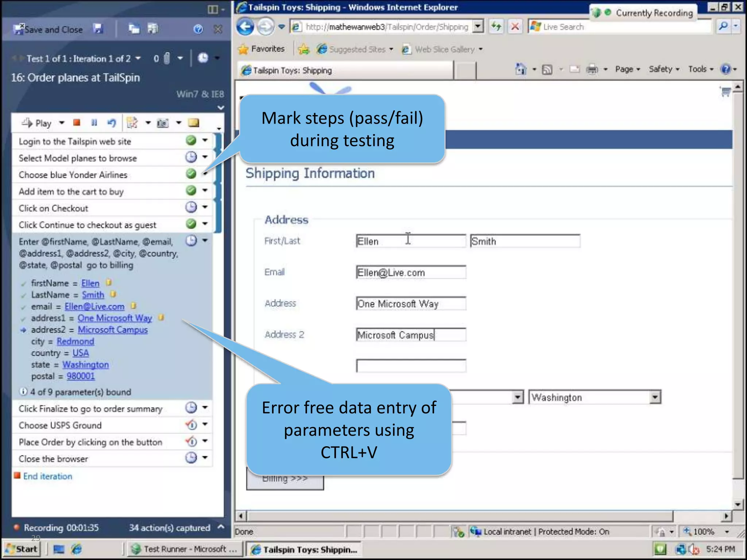Click the IE Back navigation arrow
Image resolution: width=747 pixels, height=560 pixels.
pyautogui.click(x=245, y=27)
